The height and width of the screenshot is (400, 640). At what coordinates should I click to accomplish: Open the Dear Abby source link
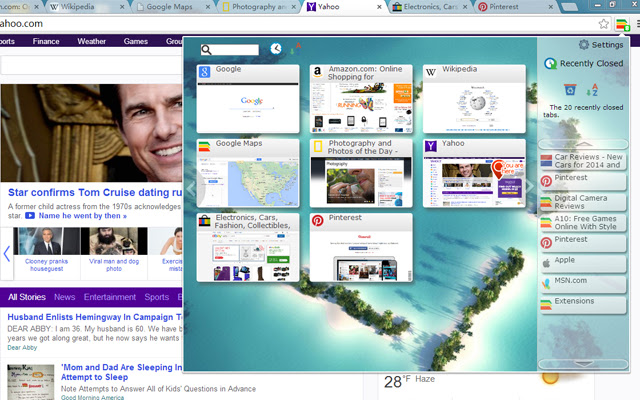(22, 347)
